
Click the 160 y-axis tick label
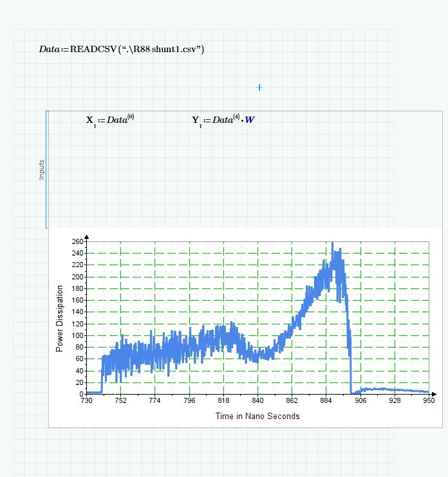(77, 300)
